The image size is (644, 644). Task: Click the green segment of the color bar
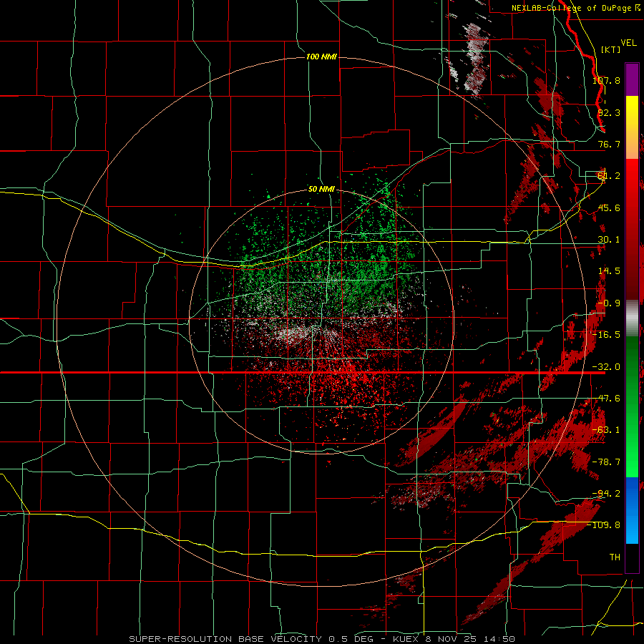(632, 406)
